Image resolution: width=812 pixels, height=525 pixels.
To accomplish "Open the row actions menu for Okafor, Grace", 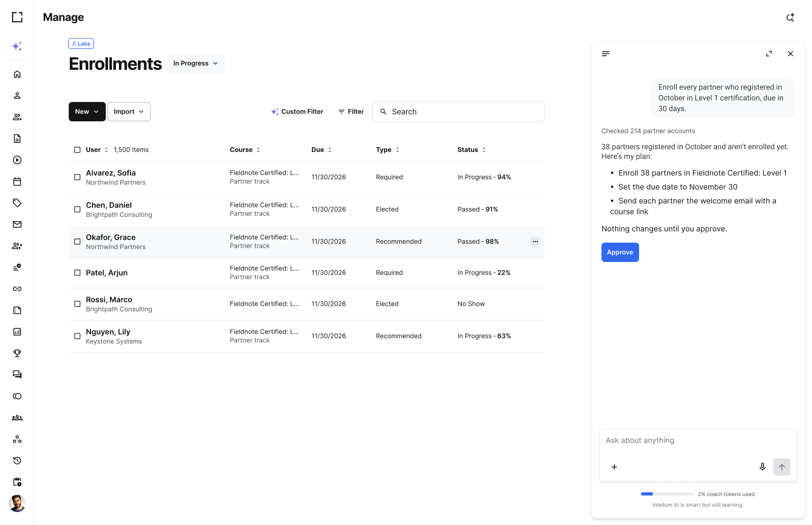I will (535, 242).
